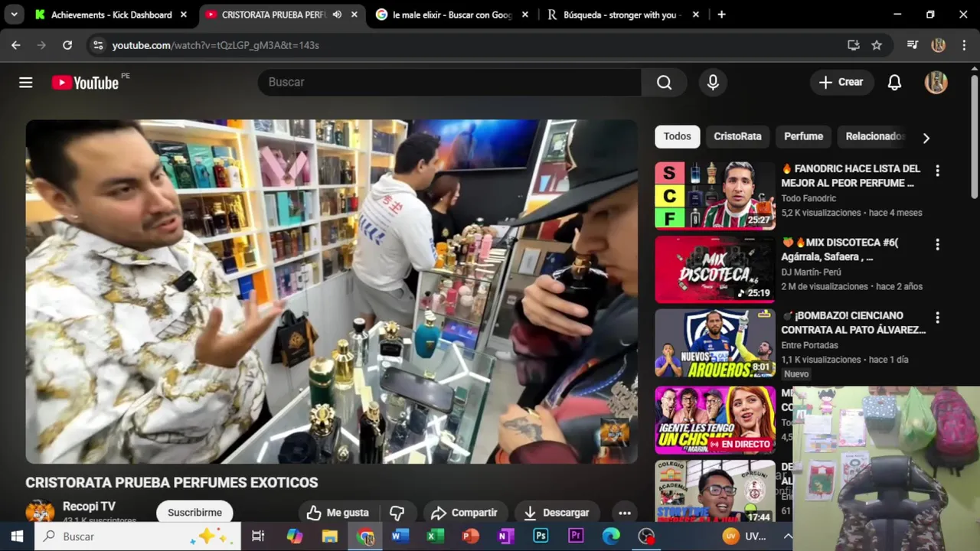Click the Compartir button

point(464,513)
